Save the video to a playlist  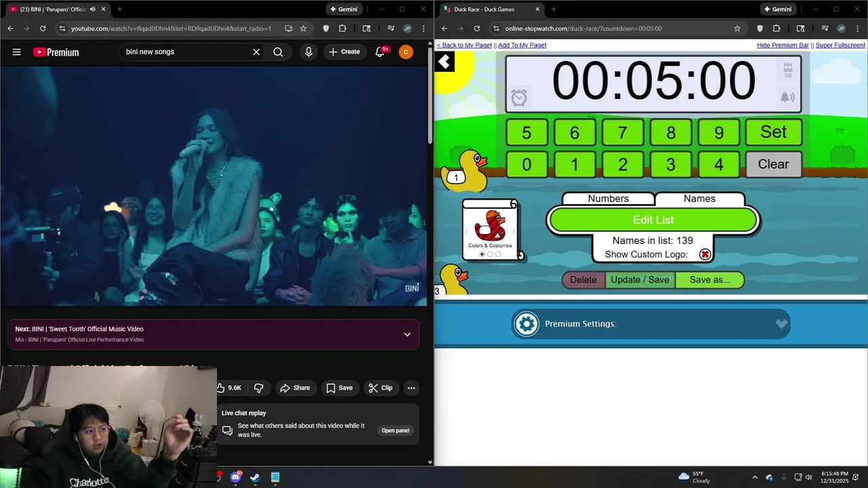click(x=339, y=388)
